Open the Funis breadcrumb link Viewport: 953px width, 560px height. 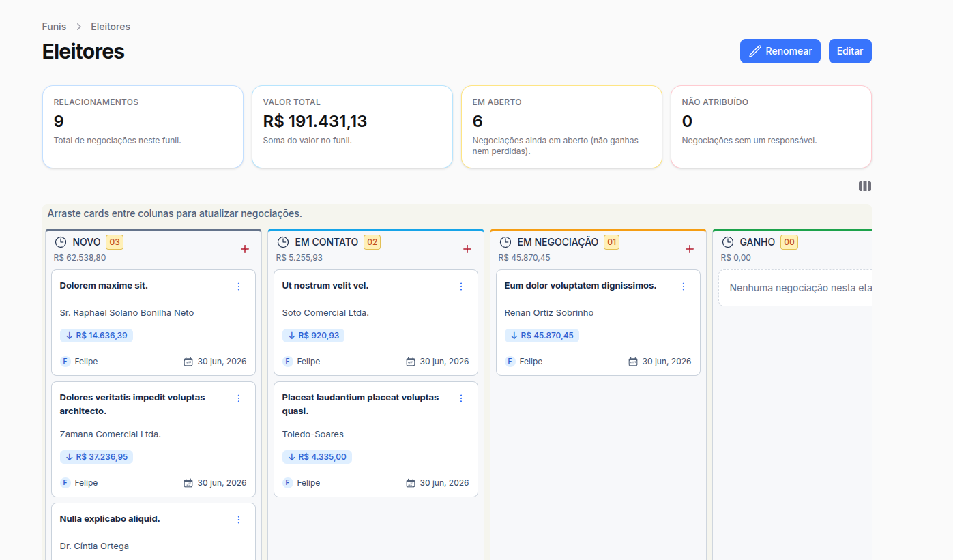tap(54, 27)
